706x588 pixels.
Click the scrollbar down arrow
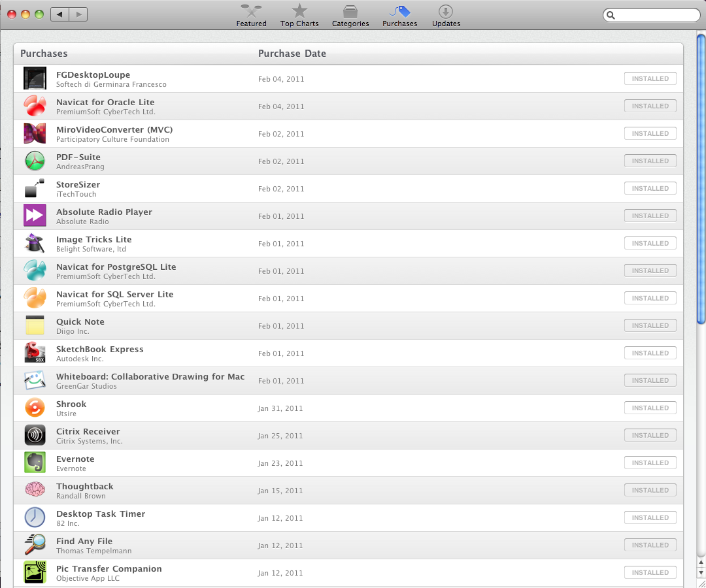pyautogui.click(x=701, y=573)
